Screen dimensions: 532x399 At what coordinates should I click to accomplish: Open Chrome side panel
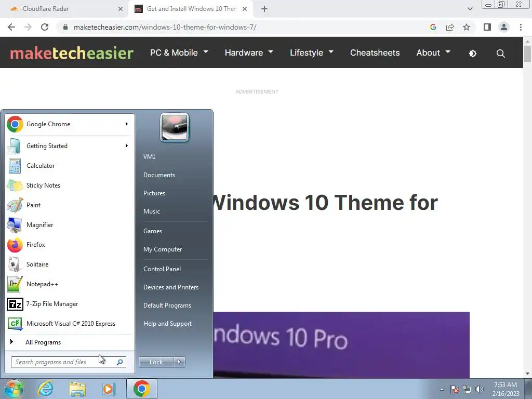(487, 27)
